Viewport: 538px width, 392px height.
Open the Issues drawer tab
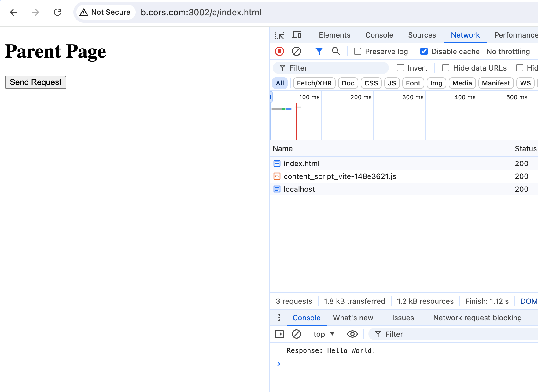(x=403, y=318)
